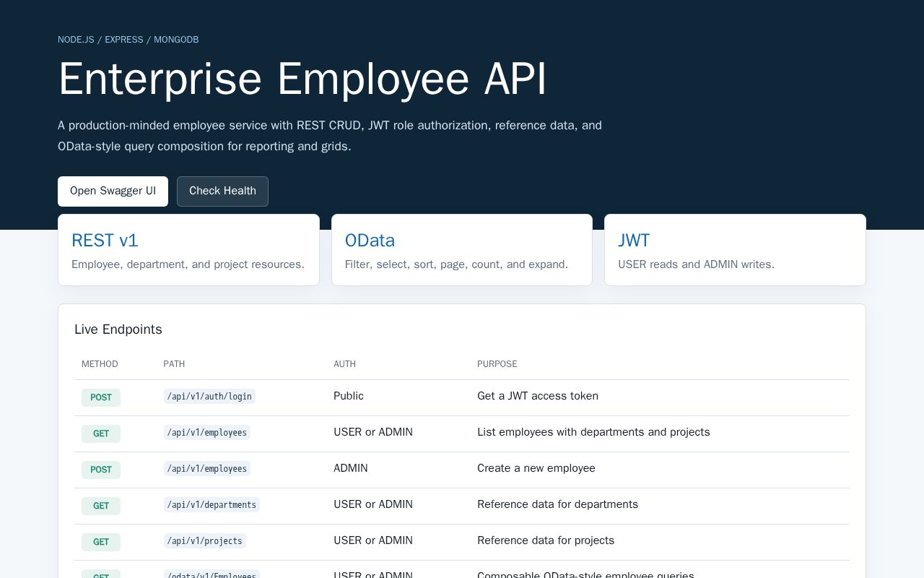Click the POST badge for /api/v1/auth/login

[101, 397]
